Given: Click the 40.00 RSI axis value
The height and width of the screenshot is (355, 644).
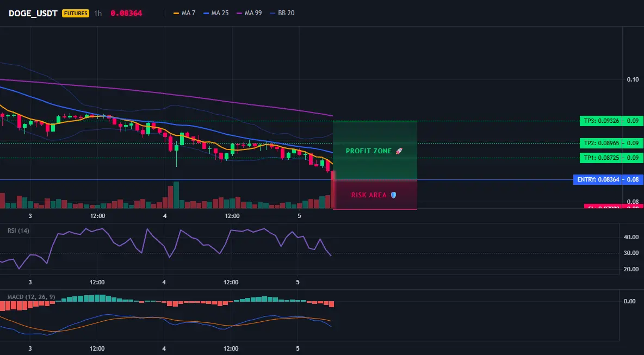Looking at the screenshot, I should (631, 237).
